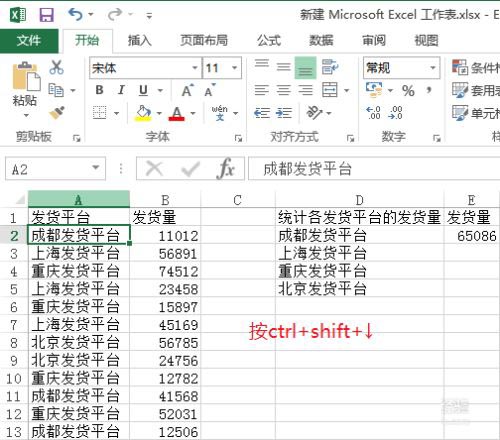The image size is (500, 440).
Task: Decrease decimal places
Action: [395, 113]
